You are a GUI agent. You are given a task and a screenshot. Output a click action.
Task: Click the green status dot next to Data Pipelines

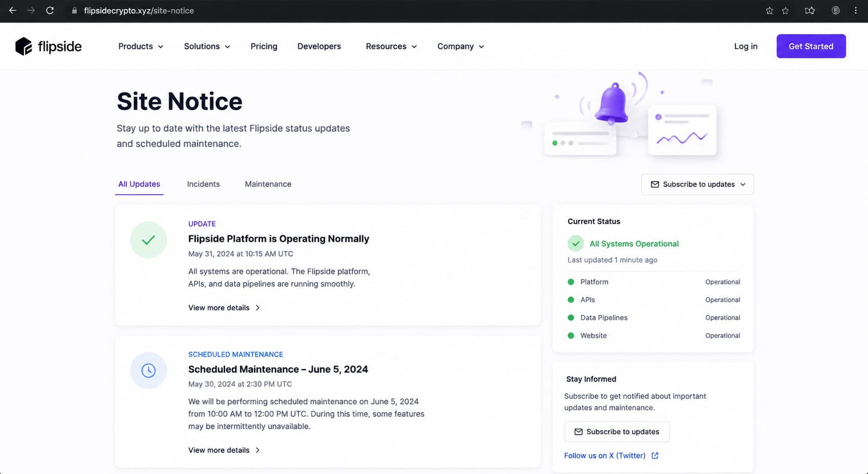click(571, 318)
